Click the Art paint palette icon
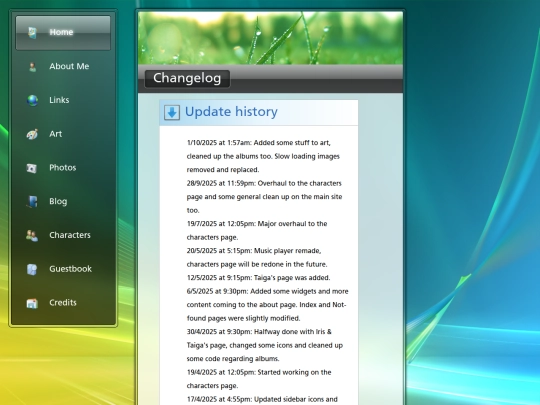540x405 pixels. click(32, 134)
